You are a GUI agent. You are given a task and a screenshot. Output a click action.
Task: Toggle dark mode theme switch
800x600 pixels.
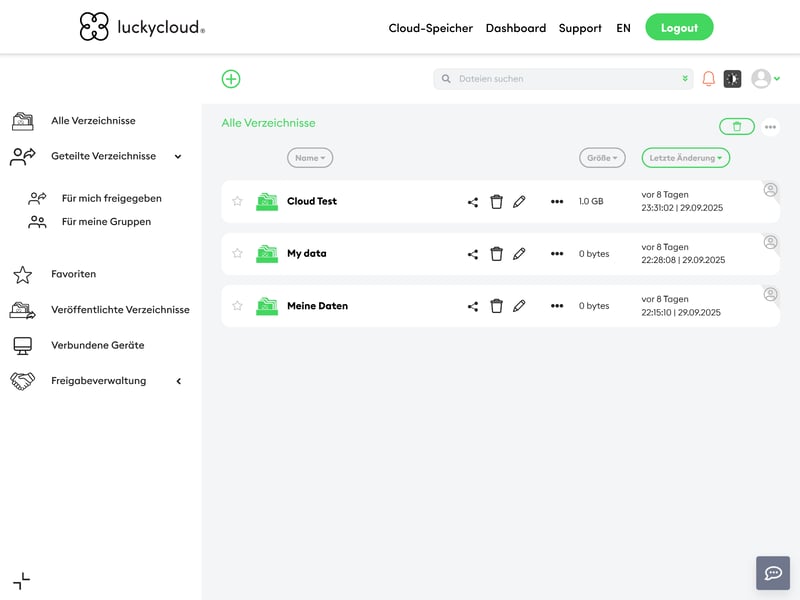[733, 79]
